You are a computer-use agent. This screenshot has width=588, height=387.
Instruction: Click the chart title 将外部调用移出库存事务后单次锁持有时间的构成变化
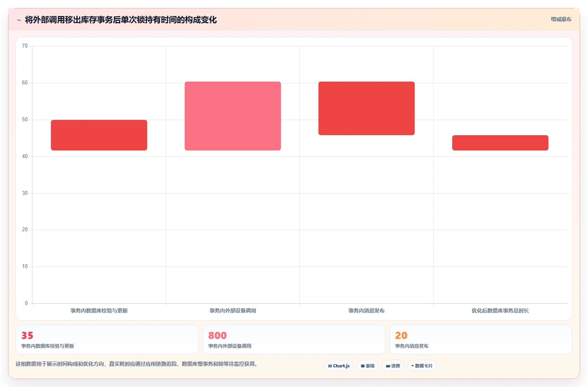coord(121,20)
